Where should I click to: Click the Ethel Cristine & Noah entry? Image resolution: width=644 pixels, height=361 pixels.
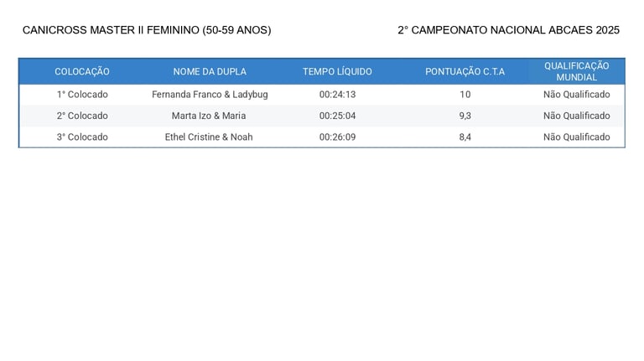209,137
